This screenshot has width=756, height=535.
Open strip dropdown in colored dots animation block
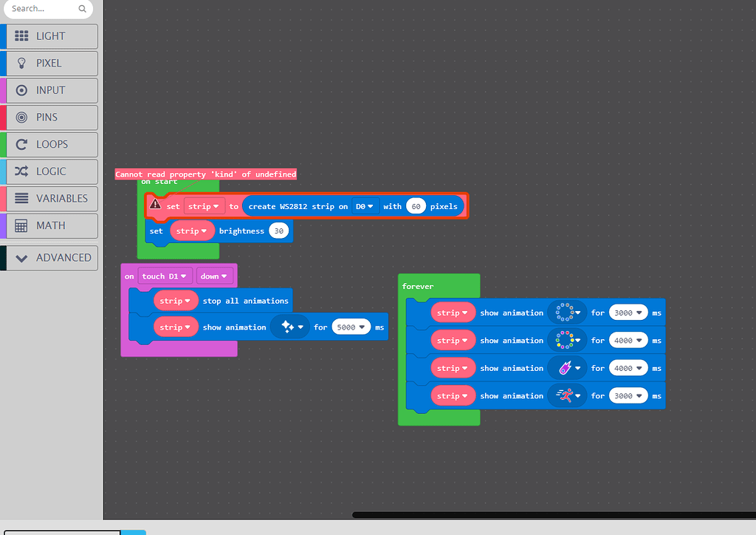coord(453,341)
